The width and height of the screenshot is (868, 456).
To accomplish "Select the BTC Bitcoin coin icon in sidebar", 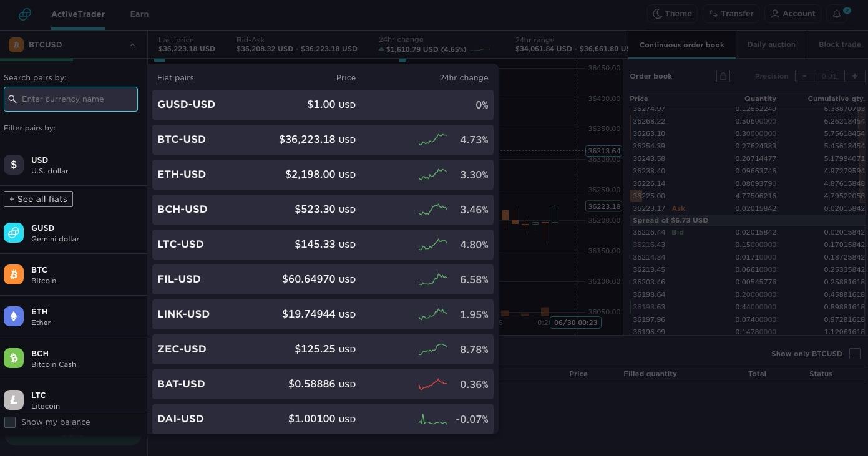I will coord(14,274).
